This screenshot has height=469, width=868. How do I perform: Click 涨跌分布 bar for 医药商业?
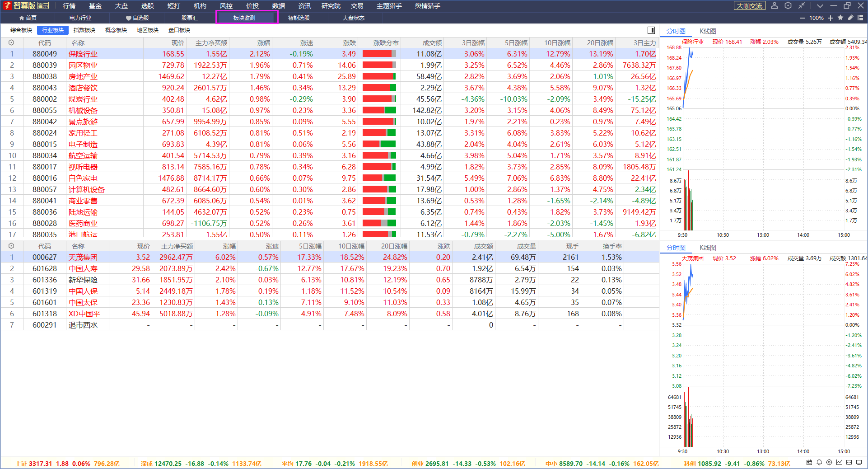click(379, 223)
